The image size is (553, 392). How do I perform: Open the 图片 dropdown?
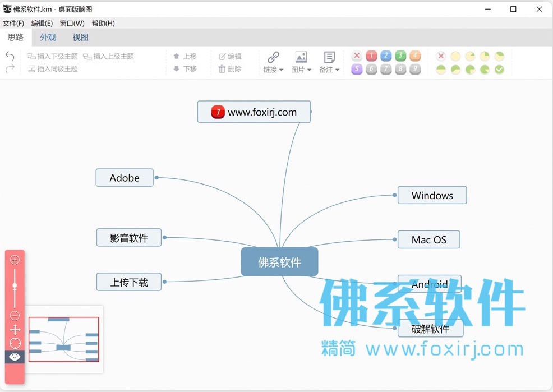click(x=301, y=62)
